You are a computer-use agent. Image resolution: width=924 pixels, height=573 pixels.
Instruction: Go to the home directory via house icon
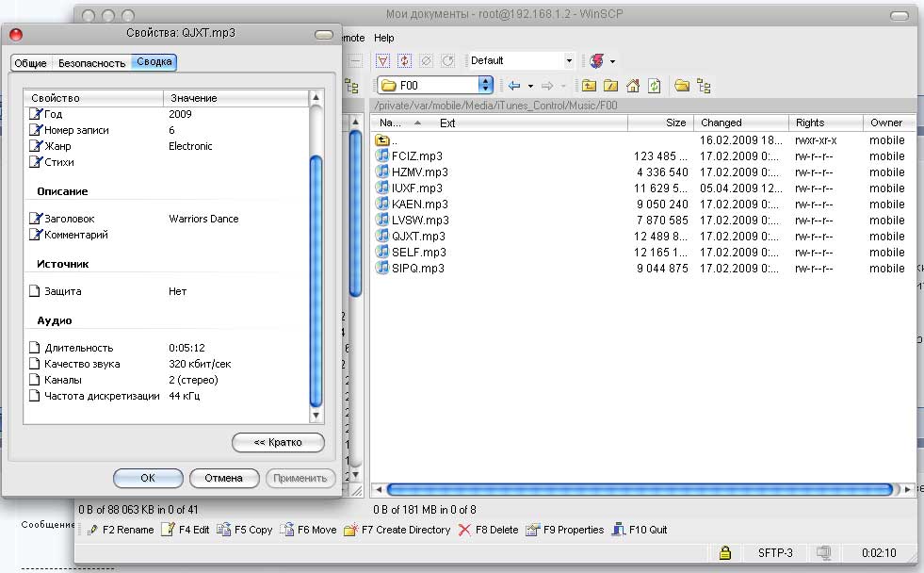(x=632, y=86)
